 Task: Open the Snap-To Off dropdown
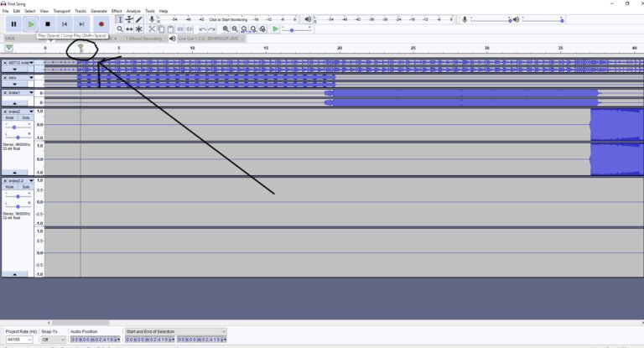tap(54, 340)
